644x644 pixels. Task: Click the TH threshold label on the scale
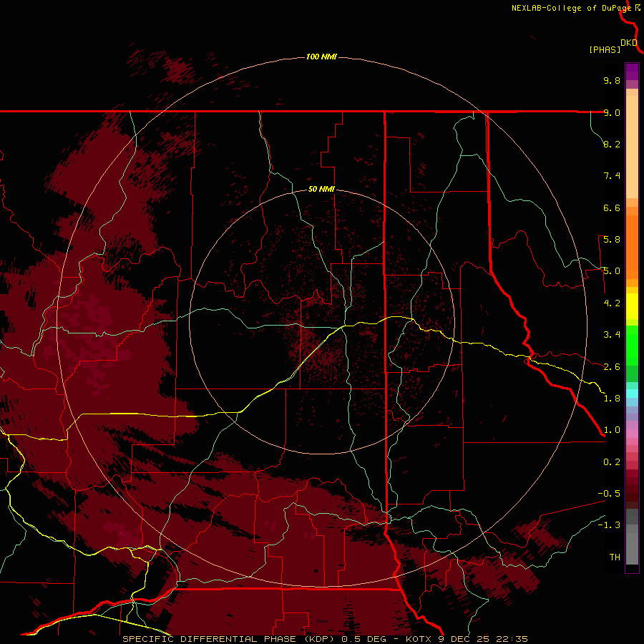click(x=615, y=557)
